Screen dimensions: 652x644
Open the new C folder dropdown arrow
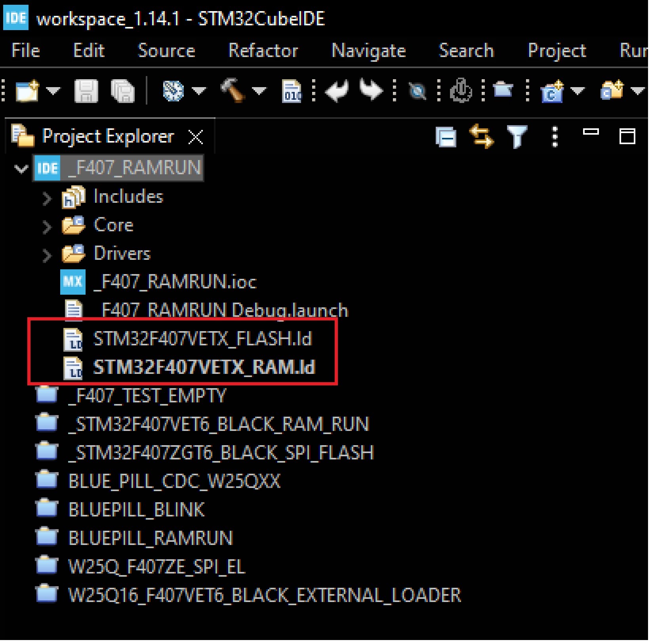(x=638, y=91)
